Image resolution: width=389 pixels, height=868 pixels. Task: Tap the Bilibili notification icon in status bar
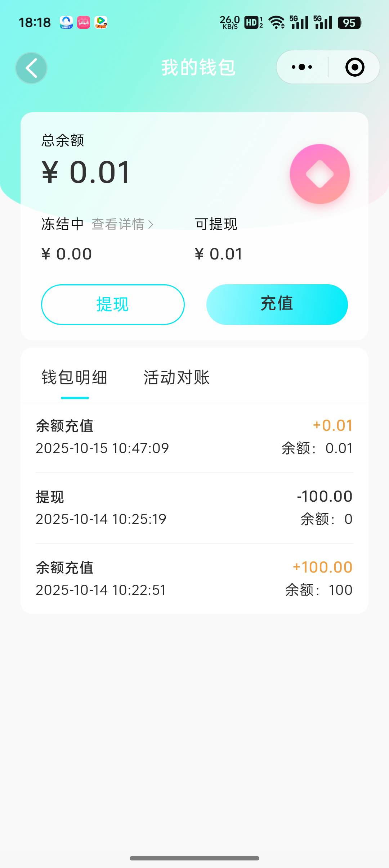(84, 22)
